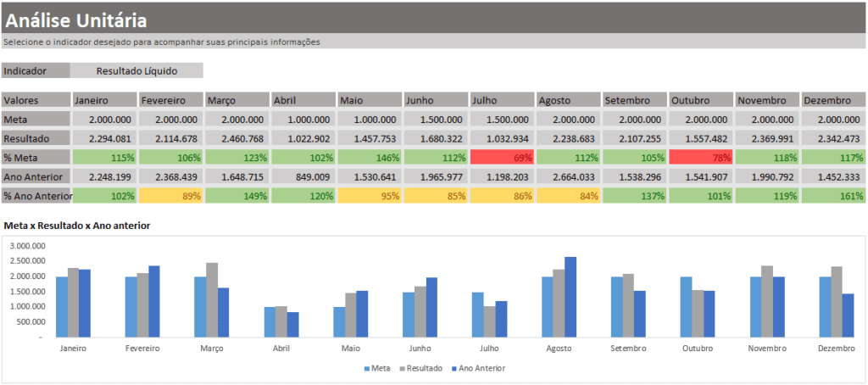Select Julho's Meta chart bar
This screenshot has height=385, width=868.
pos(478,315)
